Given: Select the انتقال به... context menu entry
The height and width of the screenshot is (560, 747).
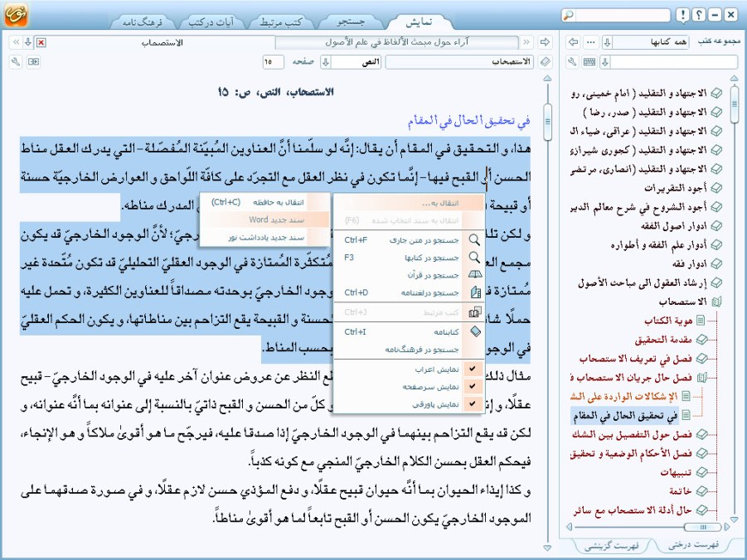Looking at the screenshot, I should 409,203.
